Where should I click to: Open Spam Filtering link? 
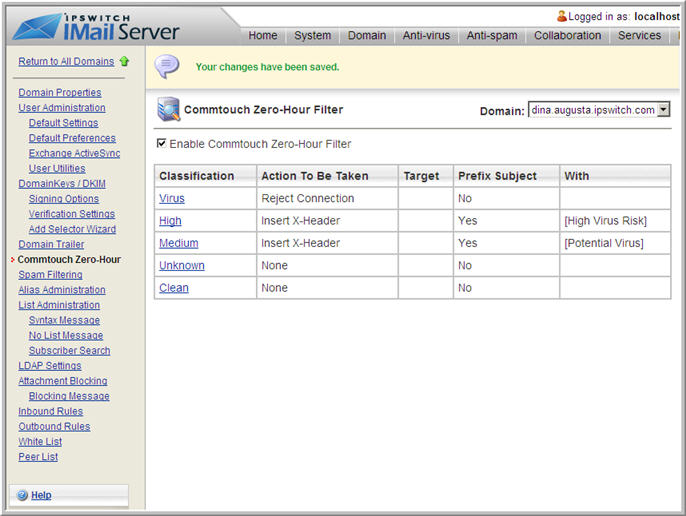[50, 275]
